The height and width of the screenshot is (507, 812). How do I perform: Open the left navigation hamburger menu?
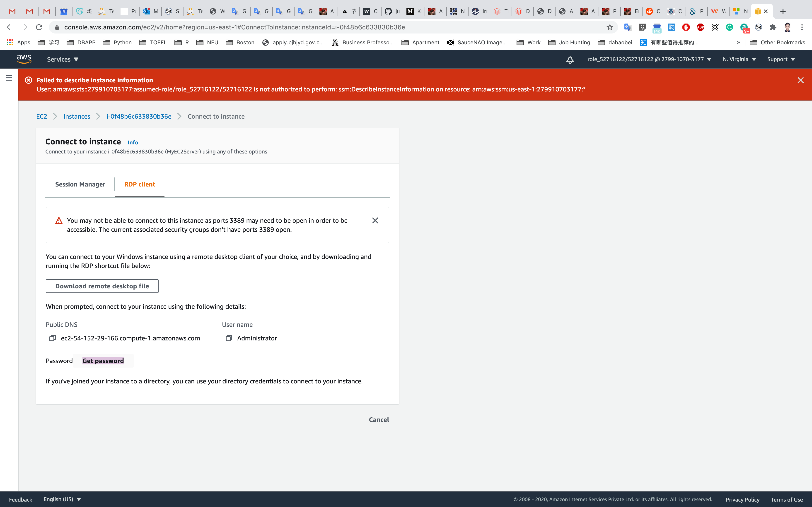pyautogui.click(x=9, y=78)
